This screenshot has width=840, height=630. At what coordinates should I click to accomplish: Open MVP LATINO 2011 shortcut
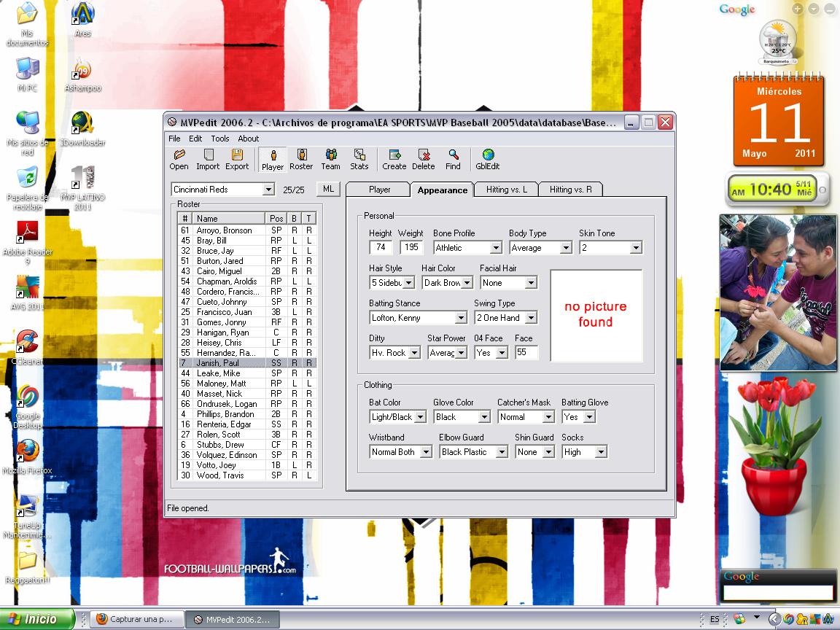click(83, 187)
